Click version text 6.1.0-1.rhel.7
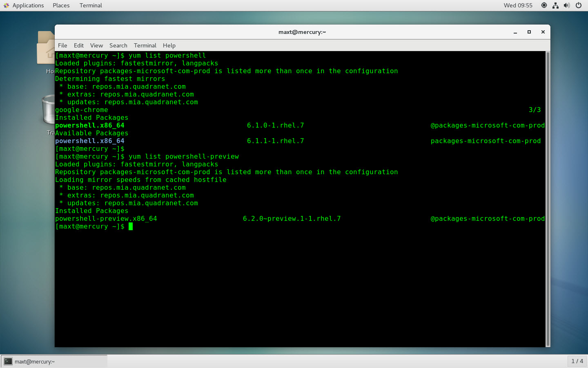The width and height of the screenshot is (588, 368). 276,126
